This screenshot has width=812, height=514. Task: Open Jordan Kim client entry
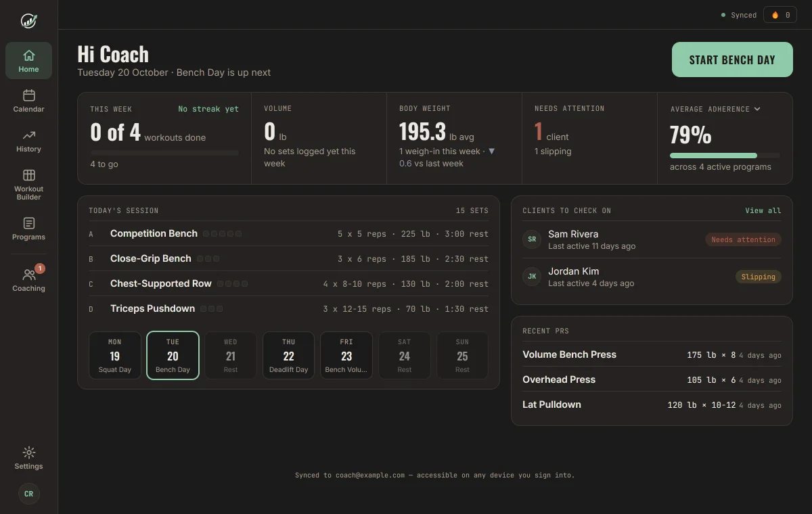[652, 277]
